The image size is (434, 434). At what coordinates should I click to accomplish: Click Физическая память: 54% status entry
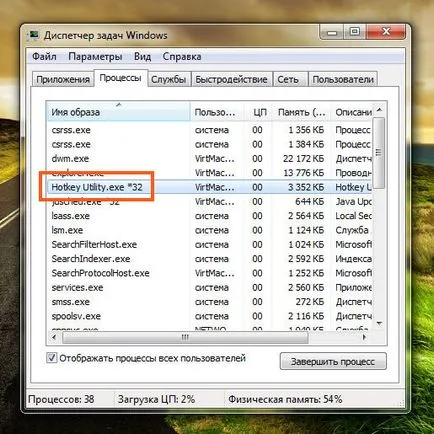(x=285, y=399)
